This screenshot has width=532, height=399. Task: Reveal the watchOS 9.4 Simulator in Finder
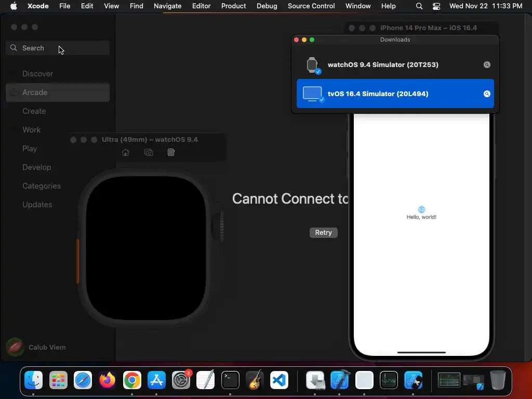point(487,64)
